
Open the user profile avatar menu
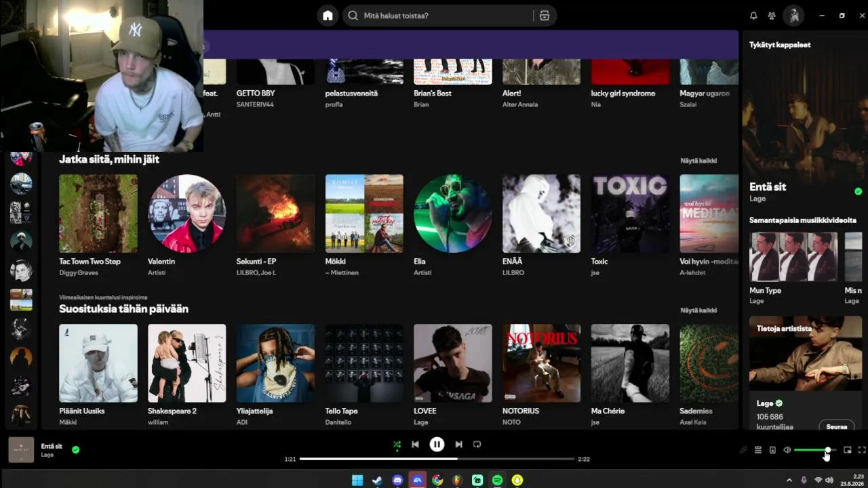(x=794, y=16)
